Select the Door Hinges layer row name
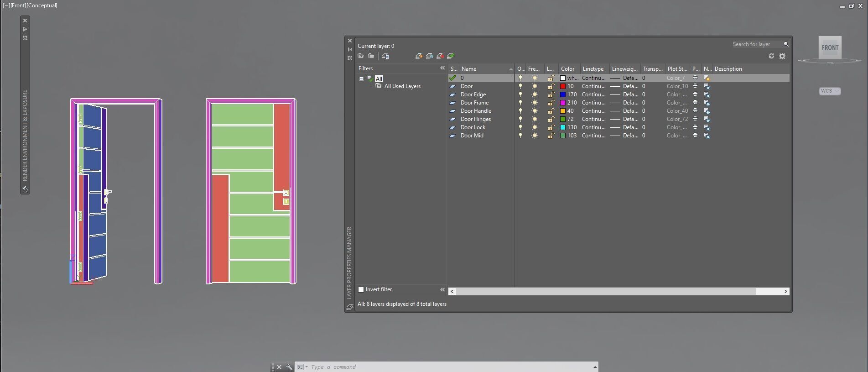Viewport: 868px width, 372px height. tap(476, 119)
